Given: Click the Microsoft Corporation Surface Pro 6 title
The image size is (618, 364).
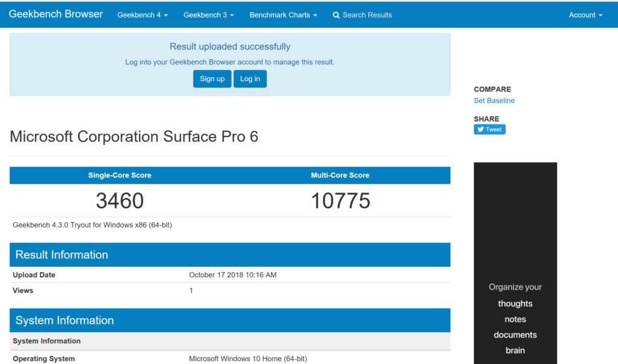Looking at the screenshot, I should click(134, 136).
